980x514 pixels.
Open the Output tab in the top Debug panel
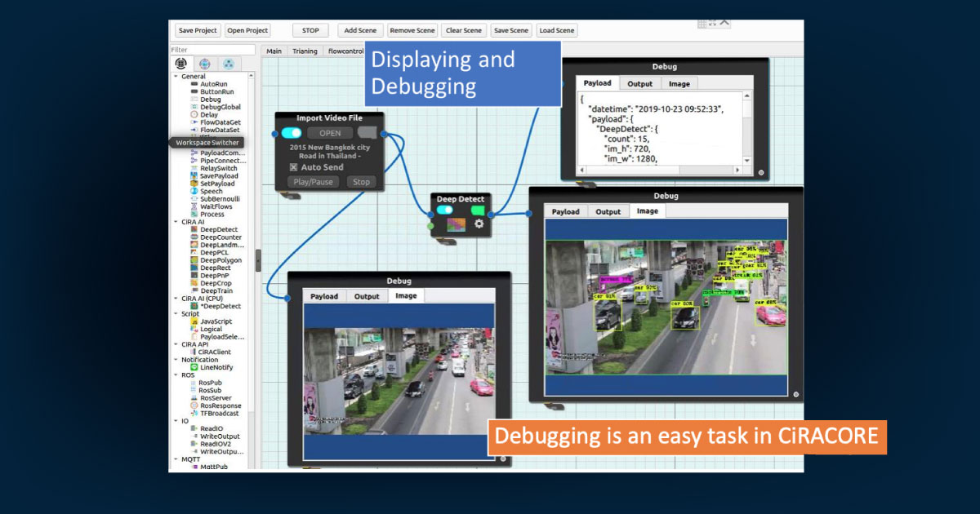639,83
